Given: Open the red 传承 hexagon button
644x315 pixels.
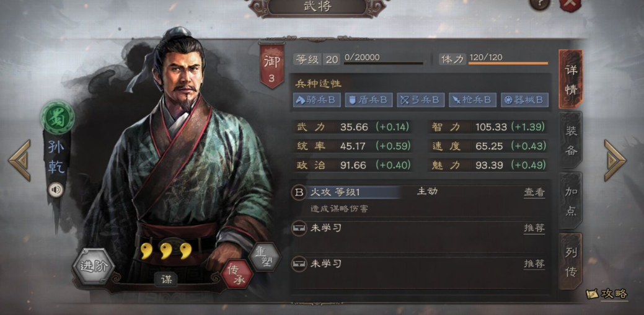Looking at the screenshot, I should point(237,273).
